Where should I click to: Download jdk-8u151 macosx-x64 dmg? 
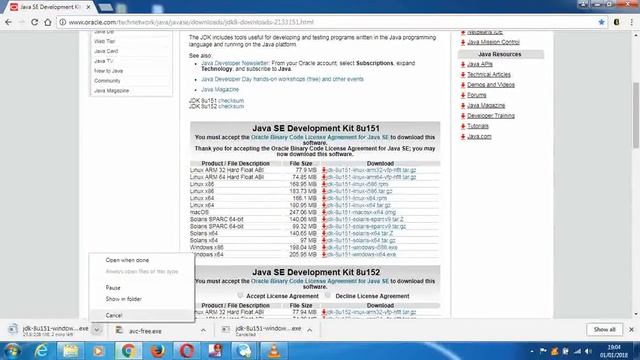(361, 212)
